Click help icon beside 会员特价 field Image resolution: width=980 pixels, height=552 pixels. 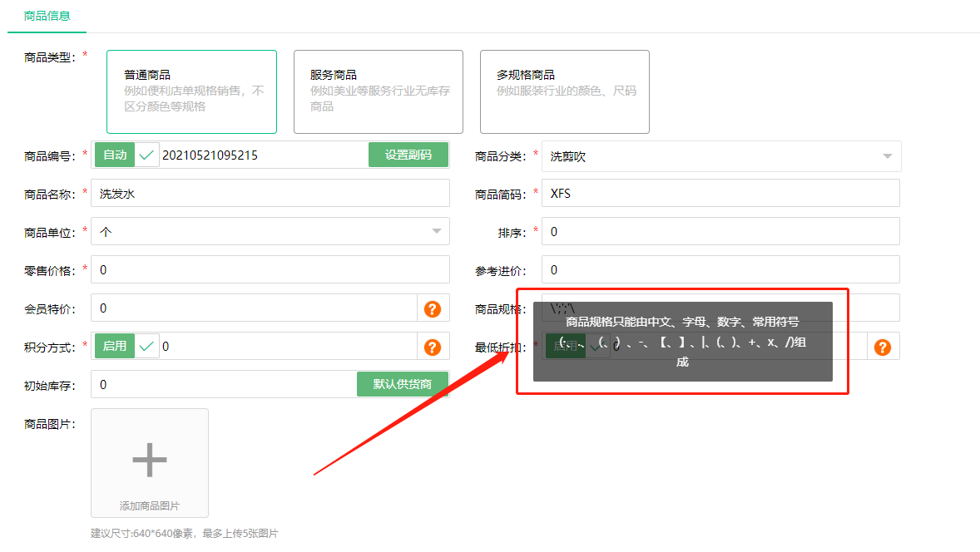[x=432, y=308]
